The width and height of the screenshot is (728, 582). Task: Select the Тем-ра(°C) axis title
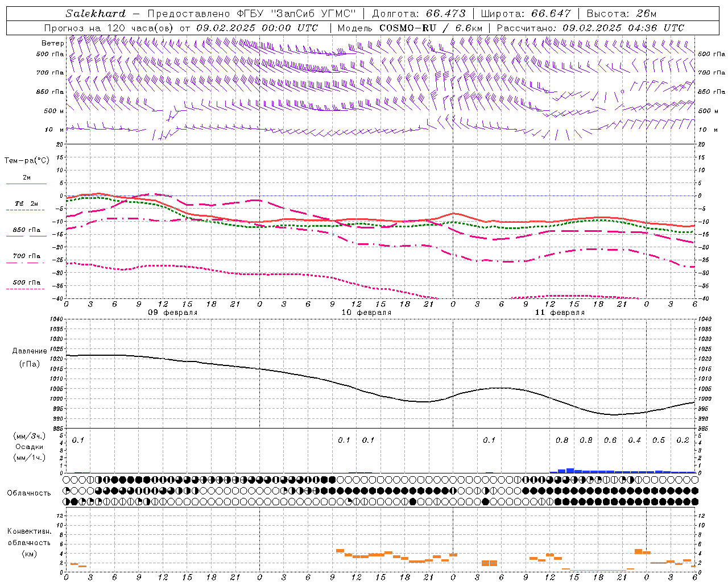pyautogui.click(x=27, y=161)
